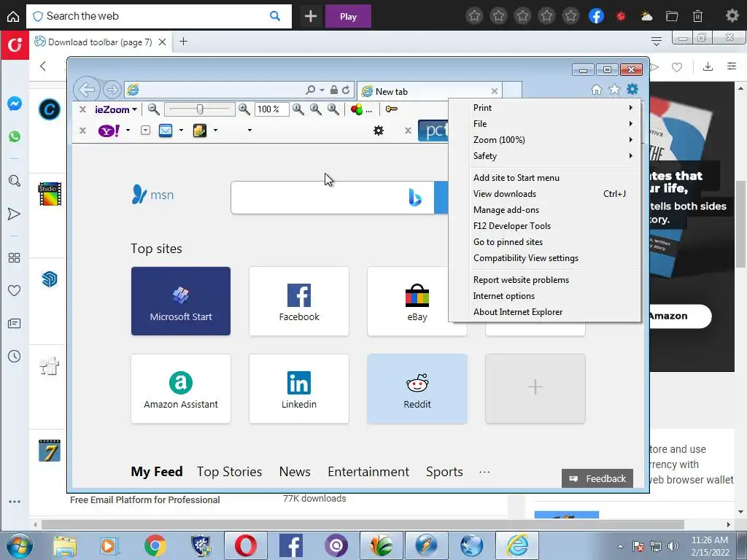Screen dimensions: 747x560
Task: Open the Favorites star icon in Internet Explorer
Action: coord(614,90)
